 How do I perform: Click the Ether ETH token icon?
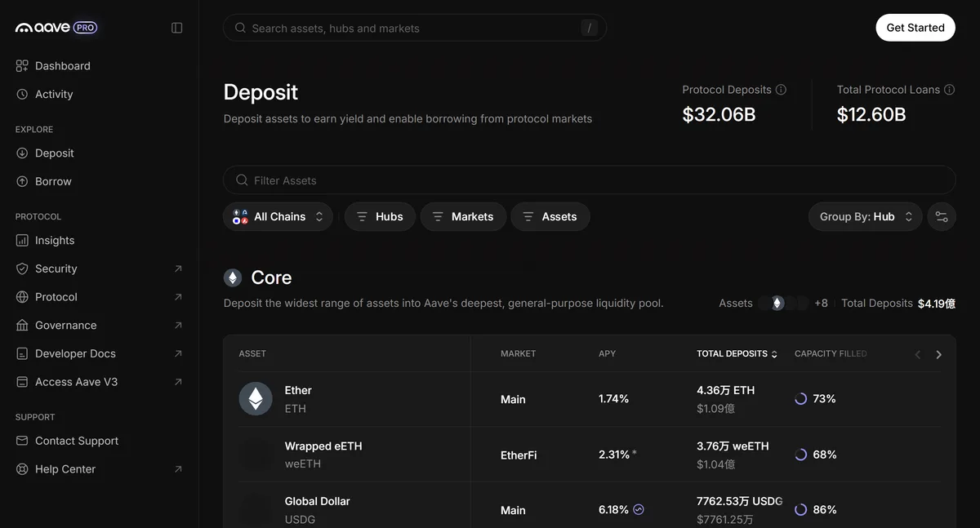pos(256,399)
